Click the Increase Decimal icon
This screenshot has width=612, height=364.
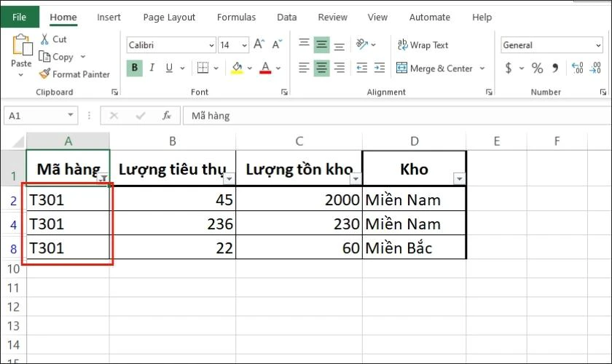tap(578, 68)
